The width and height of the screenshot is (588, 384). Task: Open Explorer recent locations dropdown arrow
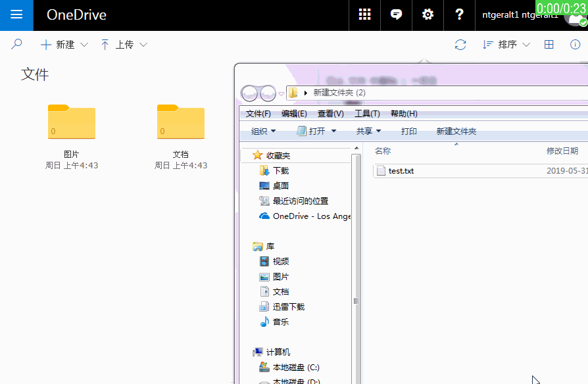coord(281,93)
